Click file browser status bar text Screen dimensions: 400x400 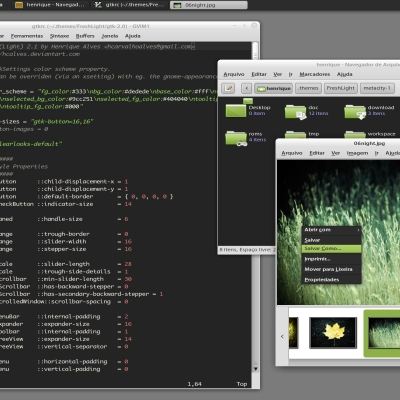[247, 250]
